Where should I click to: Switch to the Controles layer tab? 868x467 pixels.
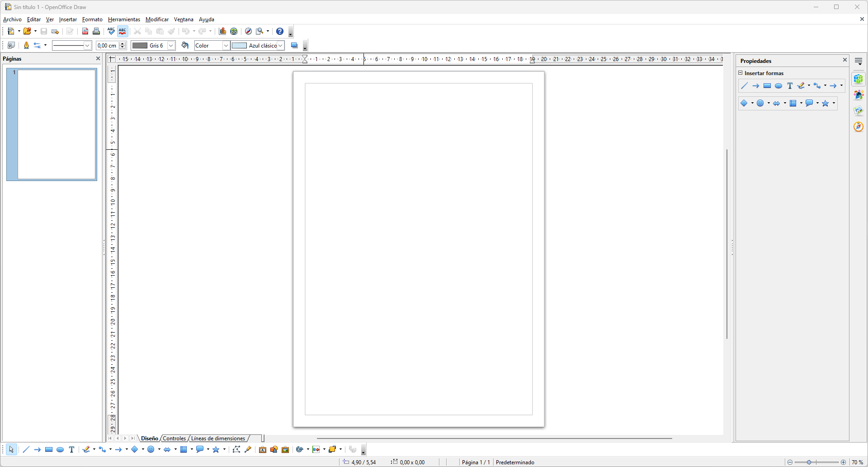tap(174, 438)
